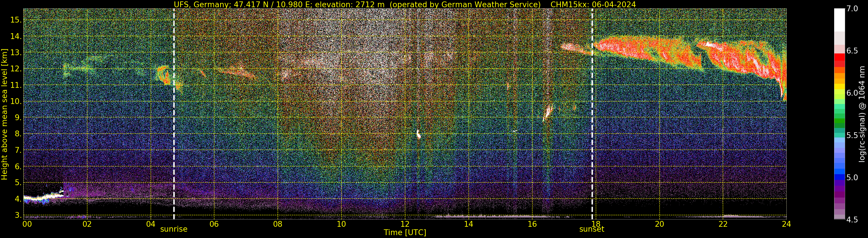Click the y-axis tick label '10.'

(x=16, y=101)
